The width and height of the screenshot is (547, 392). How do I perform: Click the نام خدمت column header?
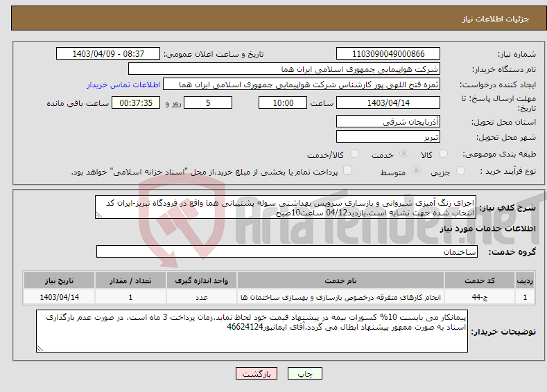(x=341, y=280)
